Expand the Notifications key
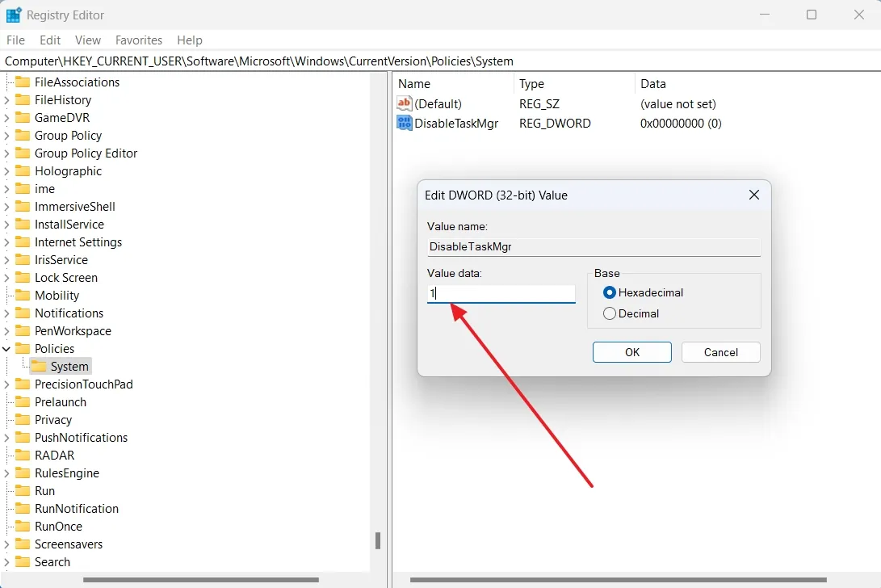 coord(6,313)
